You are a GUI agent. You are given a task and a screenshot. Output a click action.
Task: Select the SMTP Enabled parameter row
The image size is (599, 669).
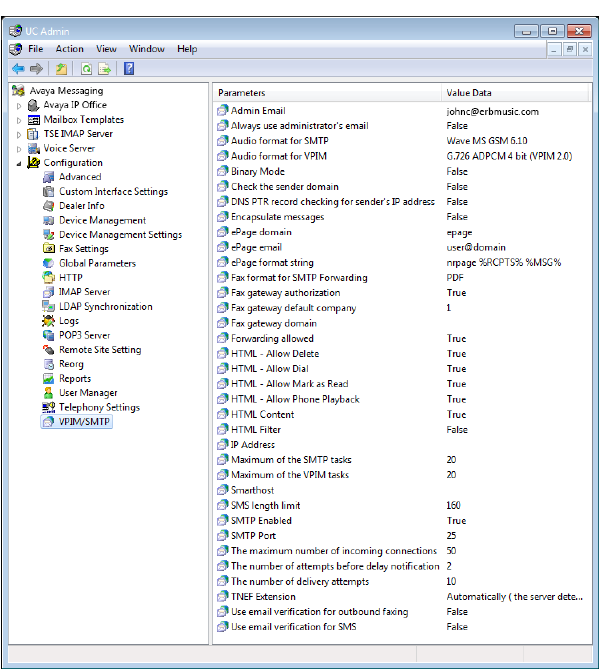pyautogui.click(x=402, y=521)
